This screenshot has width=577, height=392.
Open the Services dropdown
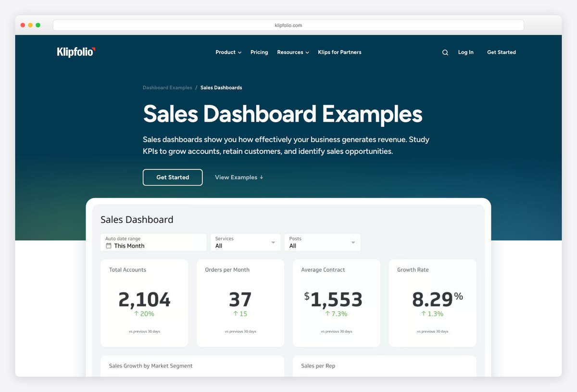click(x=245, y=242)
